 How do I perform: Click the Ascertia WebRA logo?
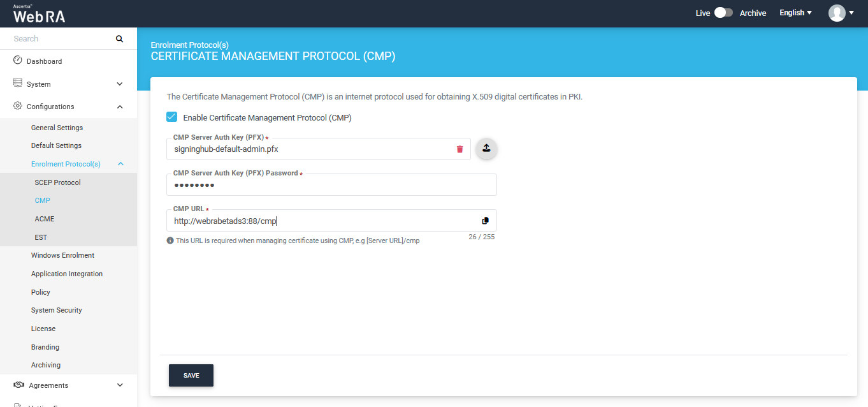39,14
